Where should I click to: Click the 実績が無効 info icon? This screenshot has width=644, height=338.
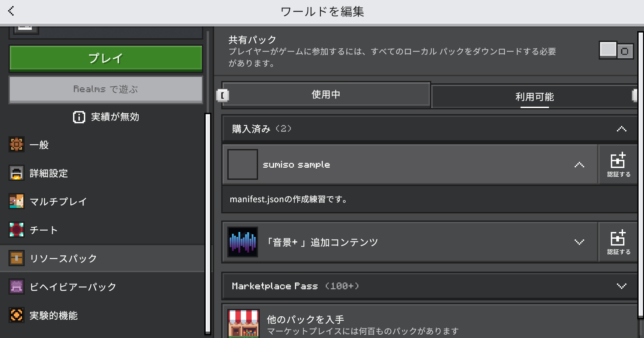(x=78, y=117)
